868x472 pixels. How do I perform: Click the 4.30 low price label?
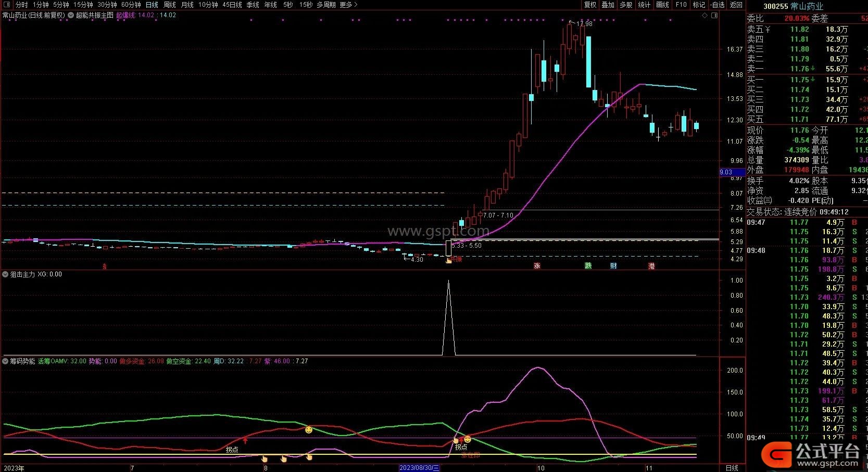(417, 259)
